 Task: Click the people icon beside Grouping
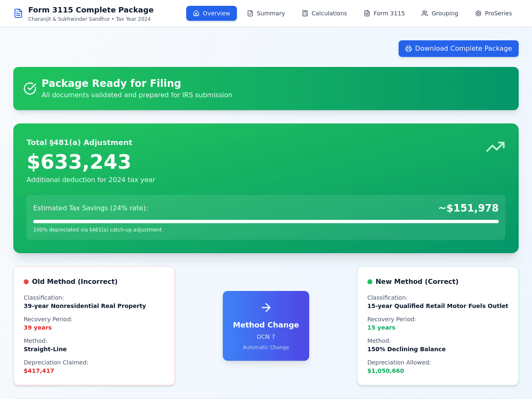425,13
